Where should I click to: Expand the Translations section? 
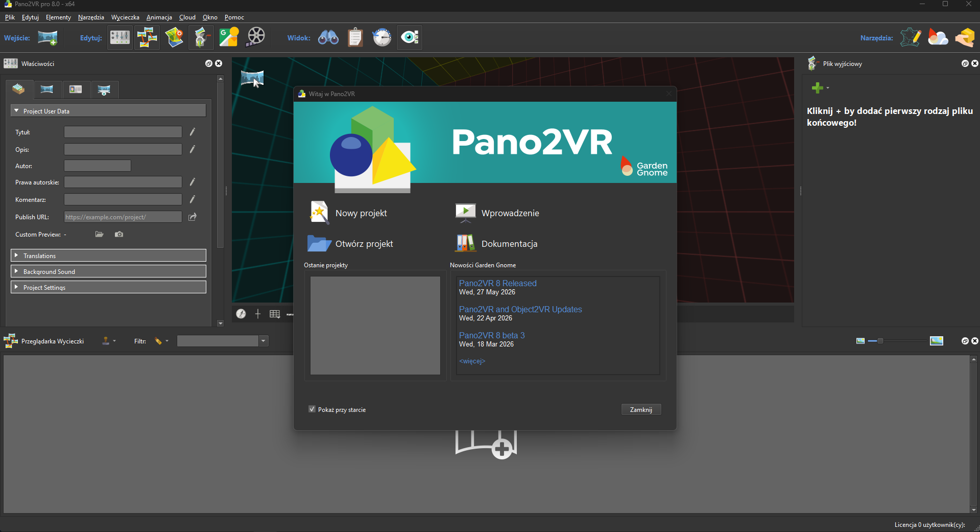(108, 256)
